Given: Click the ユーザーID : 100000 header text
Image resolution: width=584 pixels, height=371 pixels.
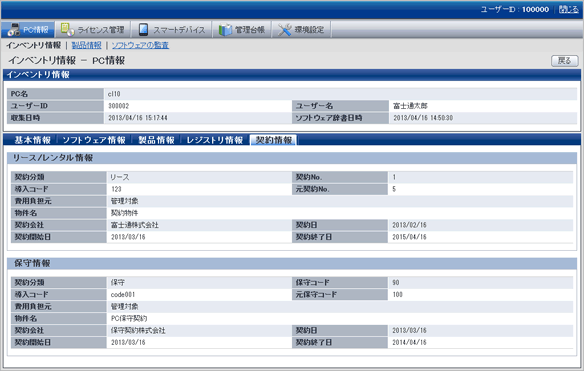Looking at the screenshot, I should pos(514,9).
